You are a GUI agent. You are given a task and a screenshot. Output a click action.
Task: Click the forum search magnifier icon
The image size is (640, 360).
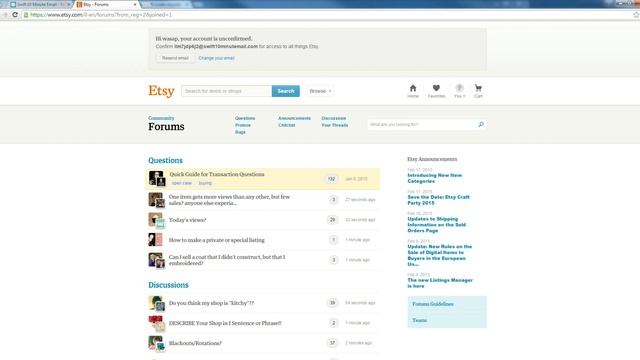pyautogui.click(x=481, y=124)
